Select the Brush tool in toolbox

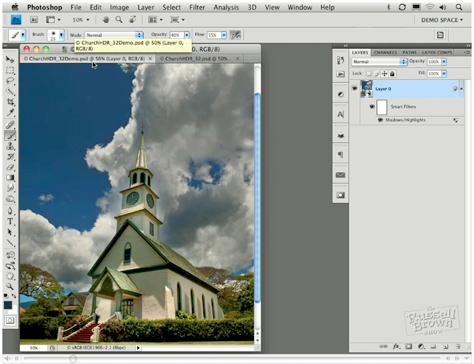pyautogui.click(x=10, y=135)
